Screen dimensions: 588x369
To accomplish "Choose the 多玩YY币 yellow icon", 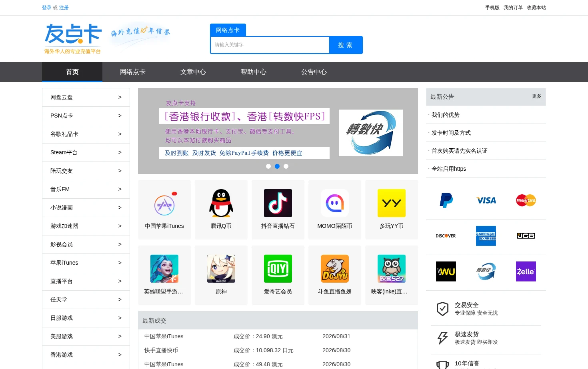I will pyautogui.click(x=392, y=203).
